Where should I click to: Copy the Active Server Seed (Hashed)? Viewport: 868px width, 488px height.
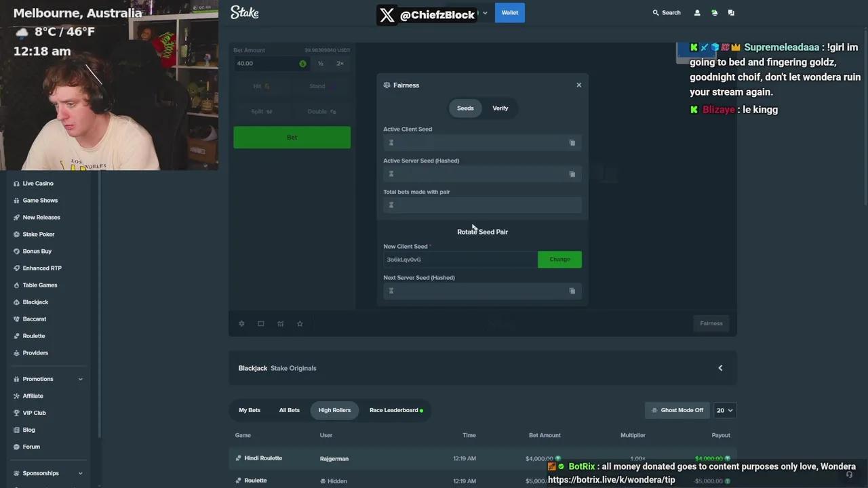[572, 174]
